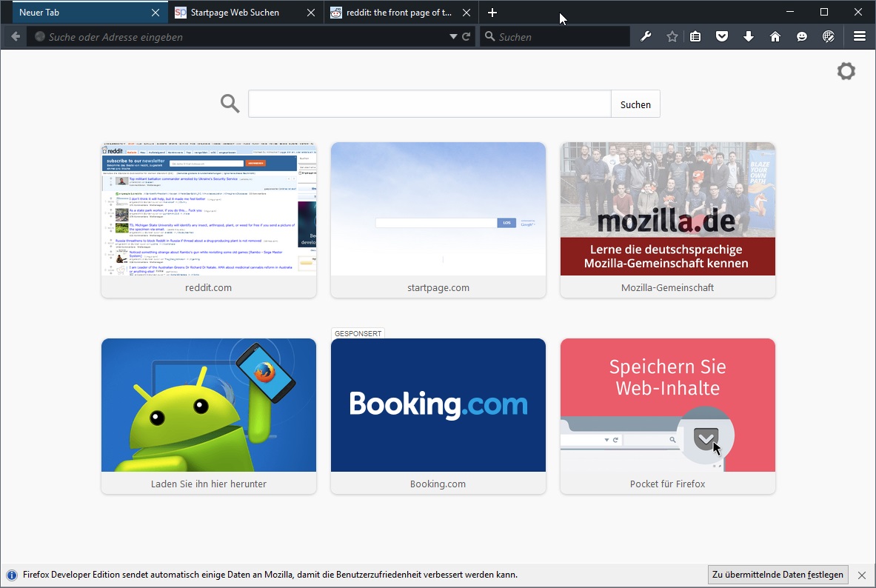Open new tab page settings gear
Image resolution: width=876 pixels, height=588 pixels.
point(846,71)
